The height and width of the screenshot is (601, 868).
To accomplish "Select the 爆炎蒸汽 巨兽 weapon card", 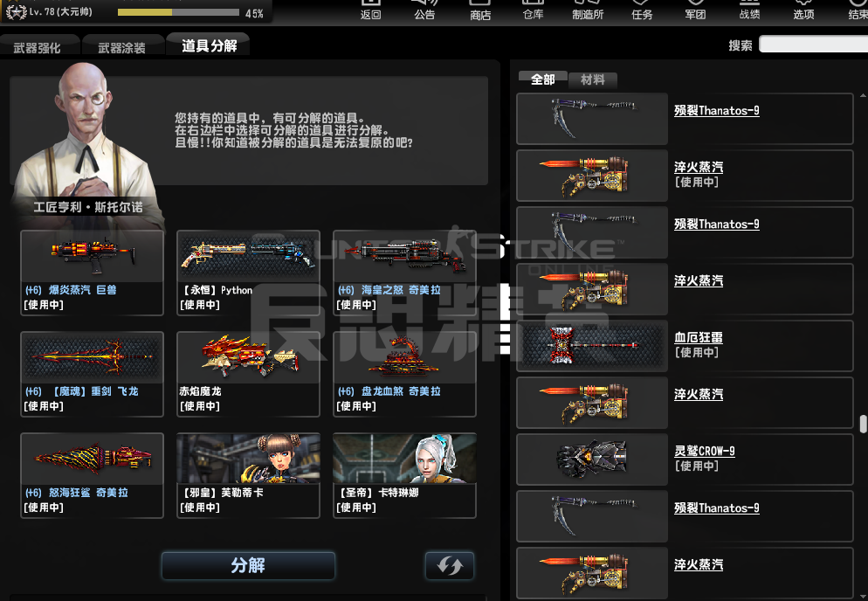I will click(x=92, y=273).
